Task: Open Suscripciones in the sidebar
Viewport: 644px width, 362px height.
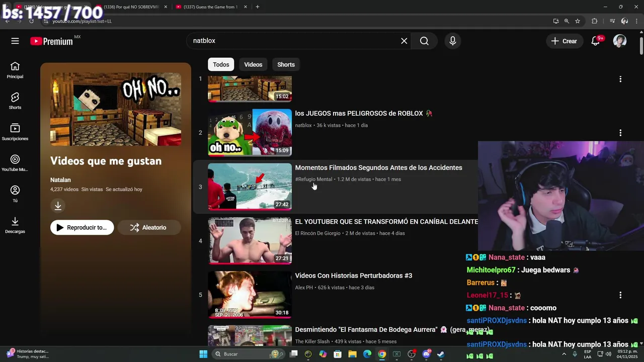Action: point(15,132)
